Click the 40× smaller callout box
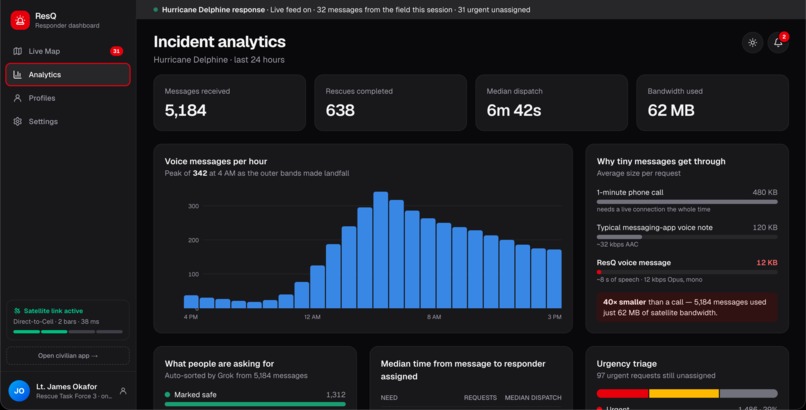Screen dimensions: 806x410 coord(687,307)
